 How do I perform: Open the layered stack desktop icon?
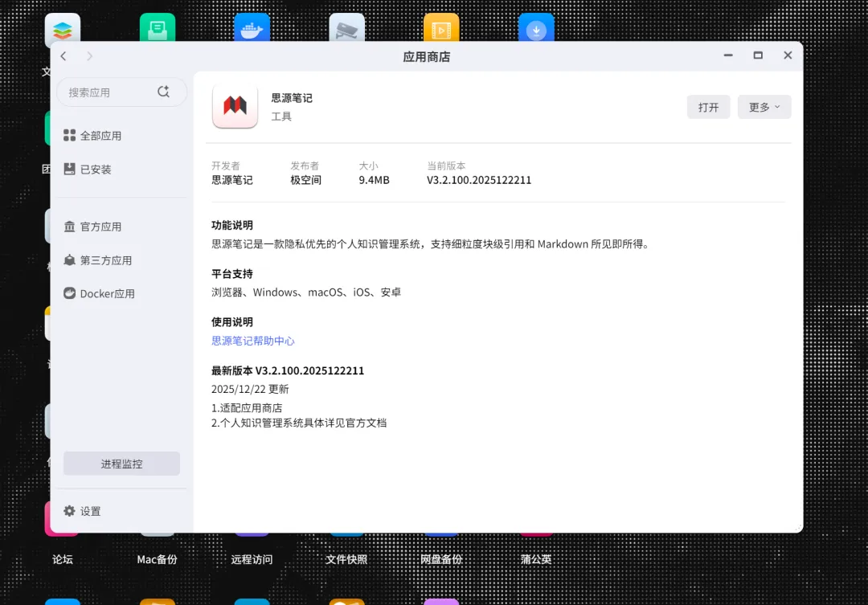tap(63, 28)
